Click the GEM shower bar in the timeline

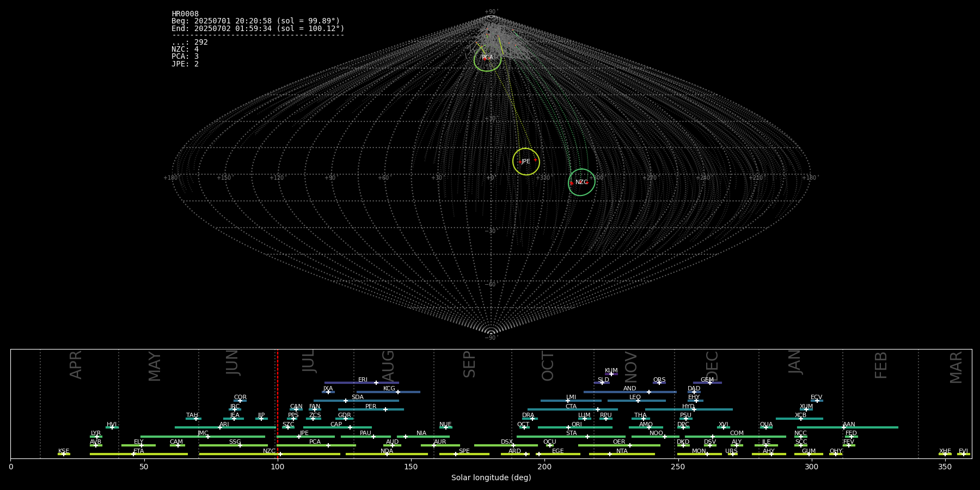(x=707, y=383)
